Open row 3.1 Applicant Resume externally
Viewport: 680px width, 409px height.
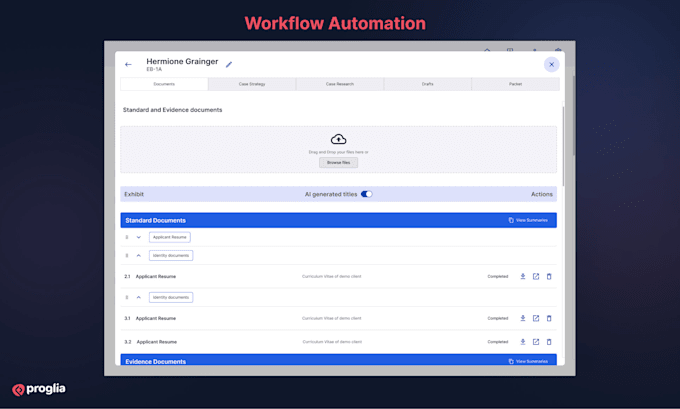point(536,318)
